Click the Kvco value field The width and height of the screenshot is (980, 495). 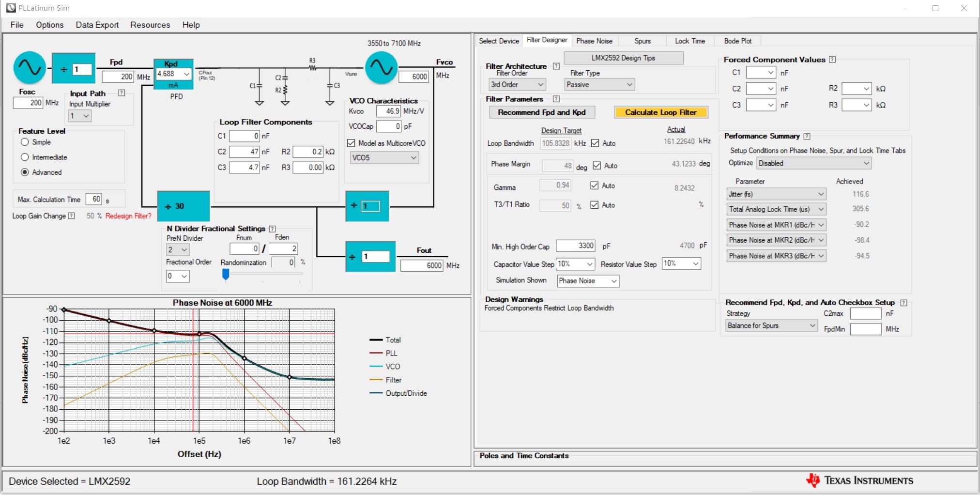pos(388,111)
